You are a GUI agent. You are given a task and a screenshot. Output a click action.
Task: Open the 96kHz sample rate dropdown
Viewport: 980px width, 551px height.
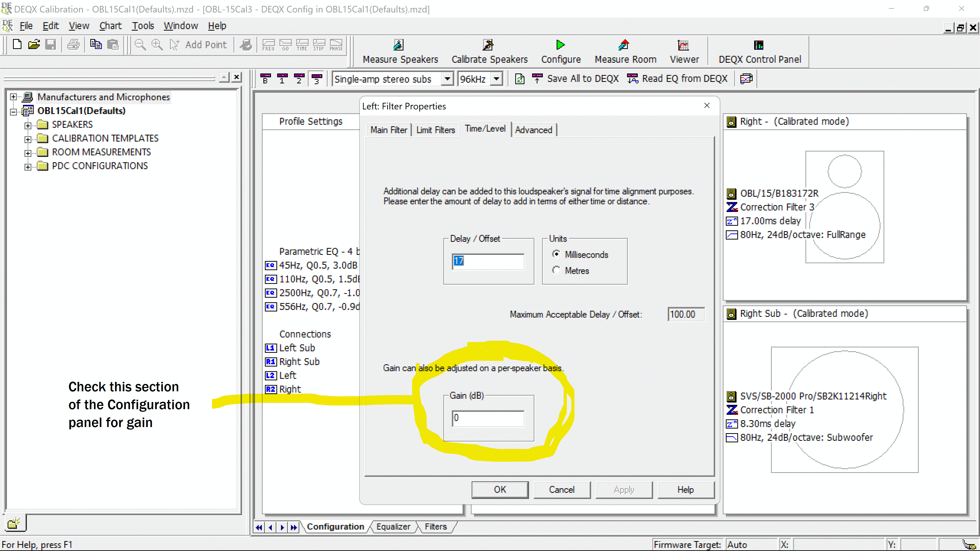click(x=496, y=79)
